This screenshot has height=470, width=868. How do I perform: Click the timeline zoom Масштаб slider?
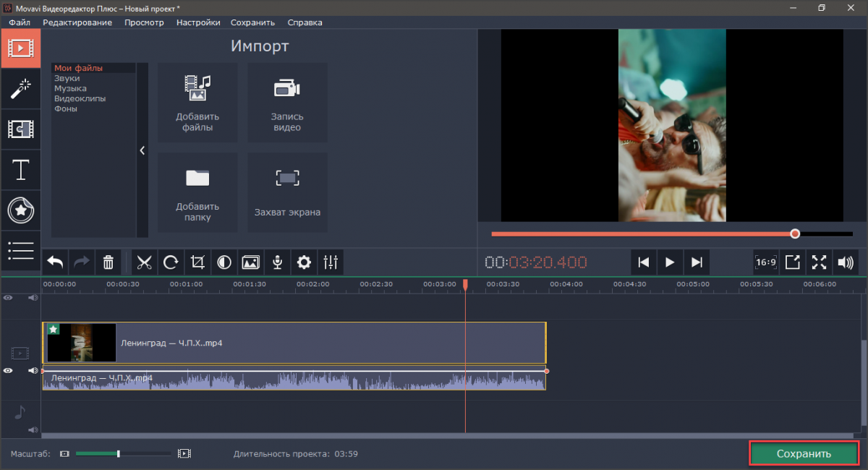point(123,453)
